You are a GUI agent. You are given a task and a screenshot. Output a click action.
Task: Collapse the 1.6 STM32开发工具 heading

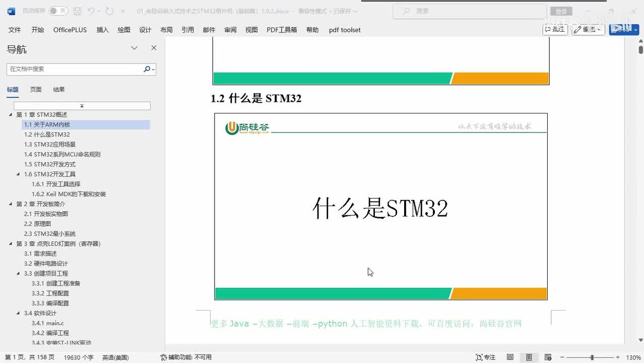click(x=19, y=174)
